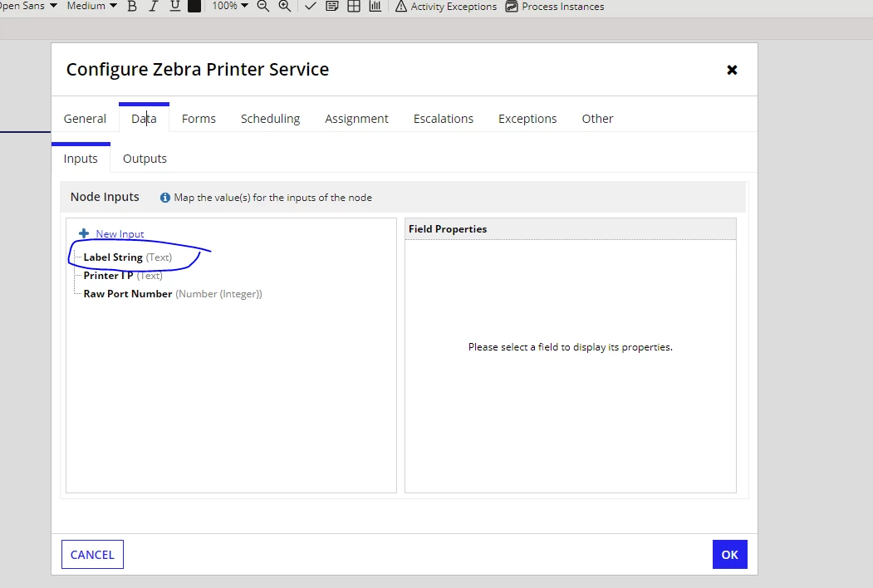Open the 100% zoom level dropdown
Image resolution: width=873 pixels, height=588 pixels.
230,6
